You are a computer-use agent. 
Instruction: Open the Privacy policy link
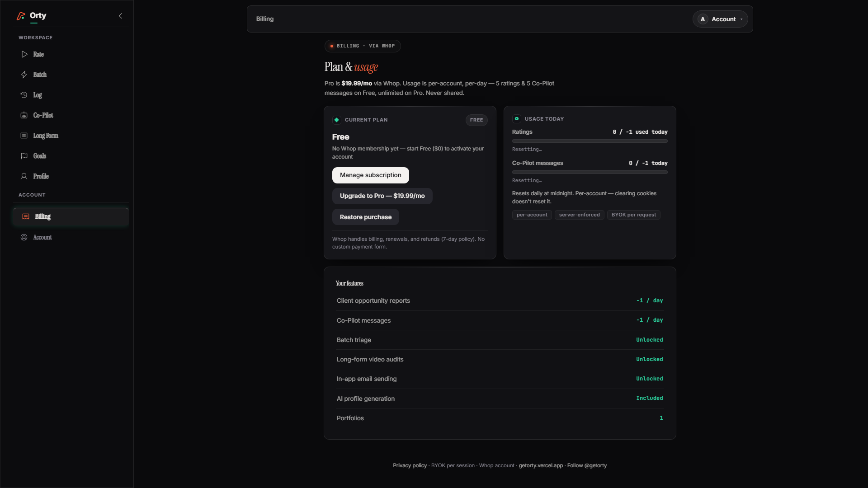[410, 465]
